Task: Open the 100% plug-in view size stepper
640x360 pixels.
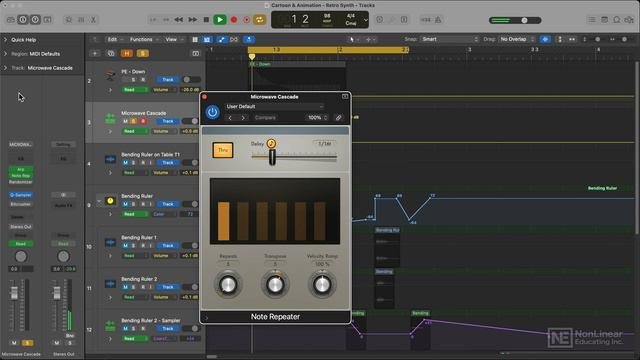Action: 317,118
